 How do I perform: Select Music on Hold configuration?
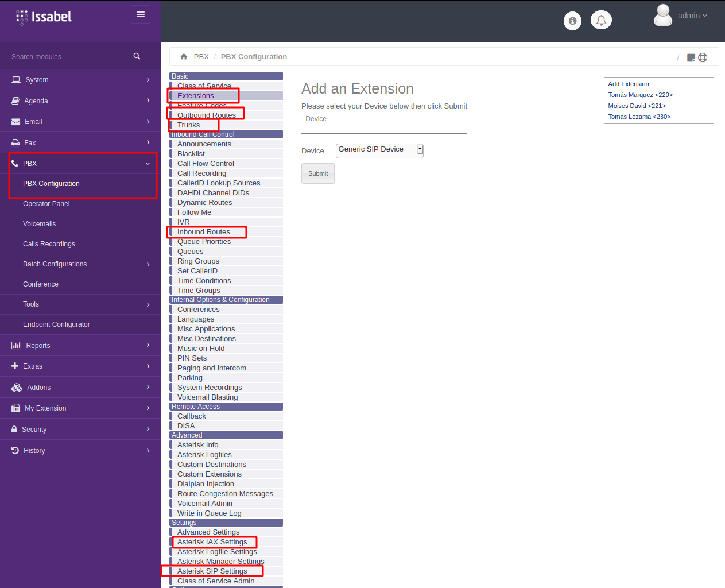click(201, 348)
